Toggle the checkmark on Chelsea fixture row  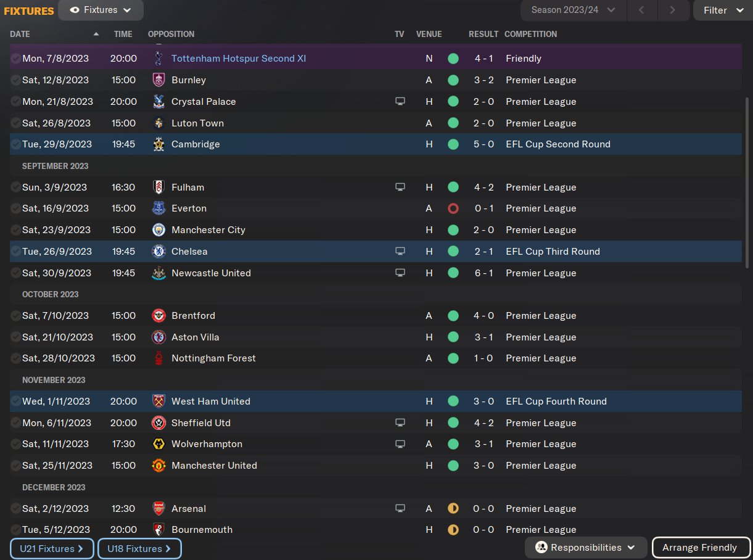[15, 252]
